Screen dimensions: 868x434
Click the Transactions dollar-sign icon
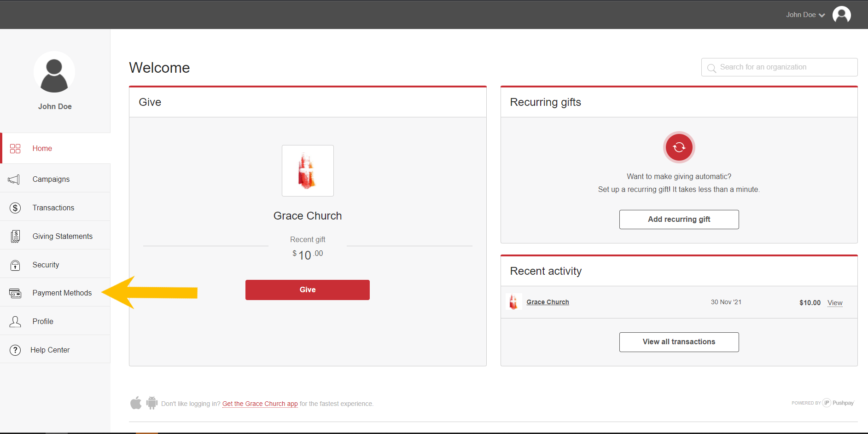tap(15, 208)
